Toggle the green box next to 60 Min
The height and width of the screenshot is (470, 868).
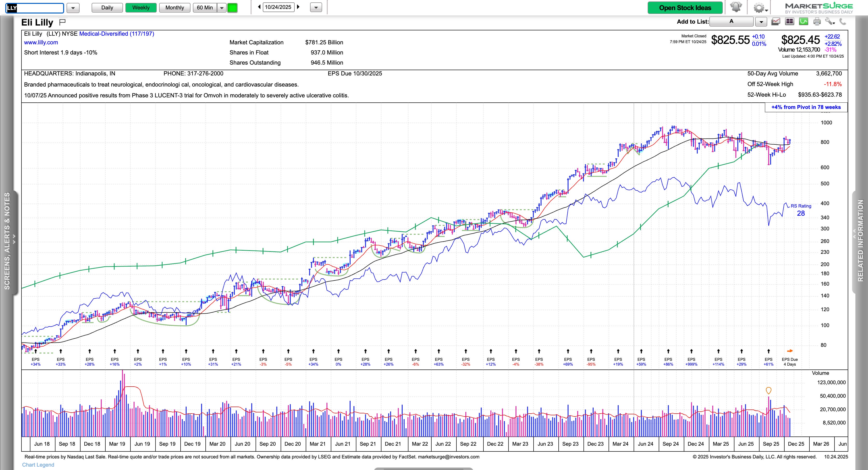pos(232,7)
